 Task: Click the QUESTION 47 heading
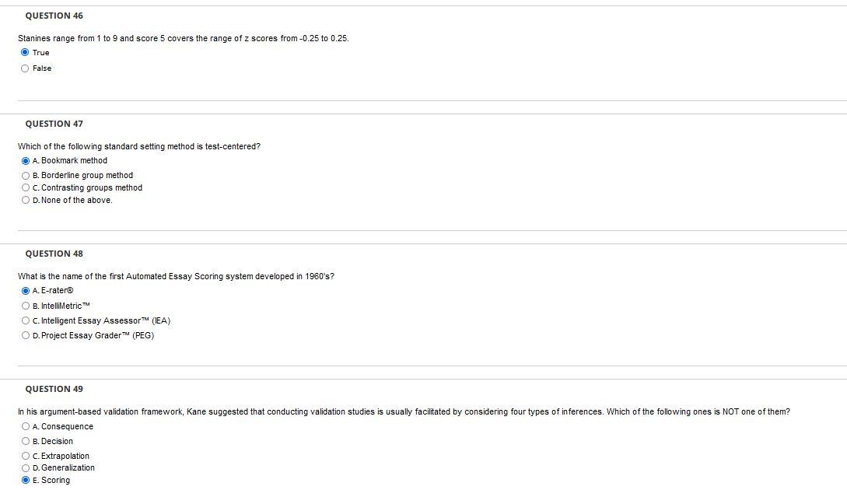pyautogui.click(x=54, y=124)
